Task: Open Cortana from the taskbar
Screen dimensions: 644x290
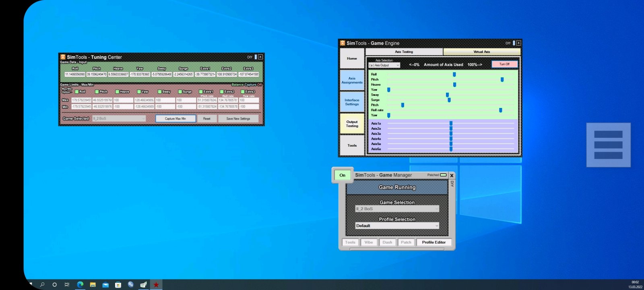Action: [54, 284]
